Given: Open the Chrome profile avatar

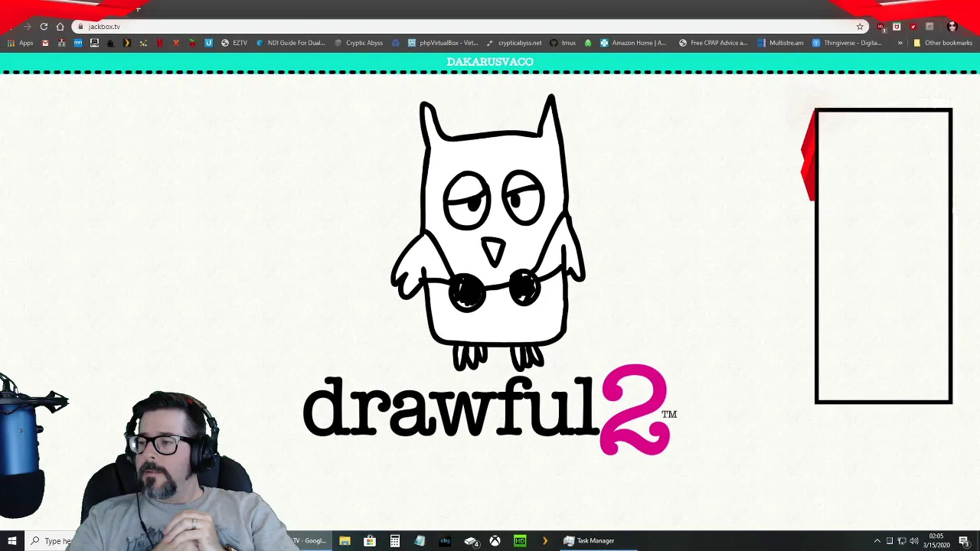Looking at the screenshot, I should [952, 27].
